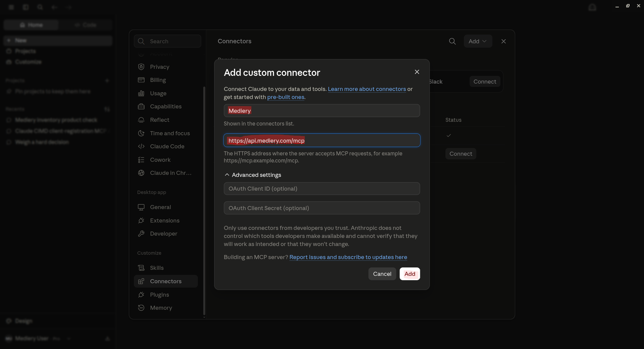
Task: Click the server URL input field
Action: click(322, 140)
